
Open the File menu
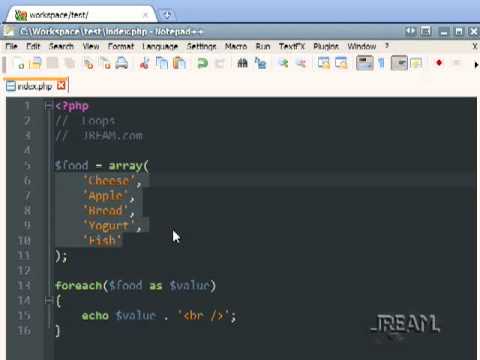click(11, 46)
